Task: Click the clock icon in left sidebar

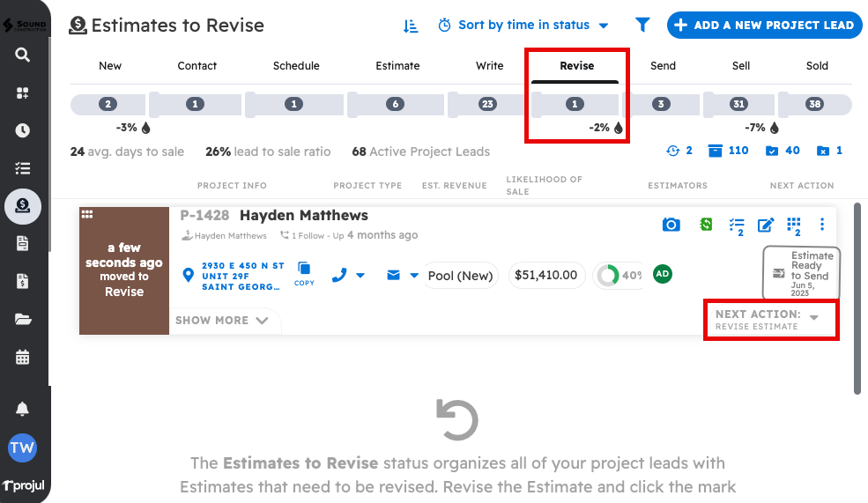Action: pyautogui.click(x=23, y=130)
